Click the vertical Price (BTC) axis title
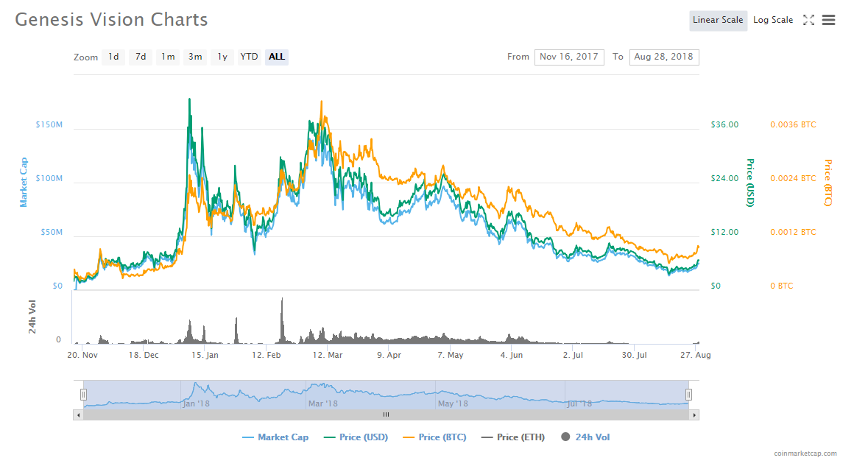The height and width of the screenshot is (469, 868). point(828,183)
